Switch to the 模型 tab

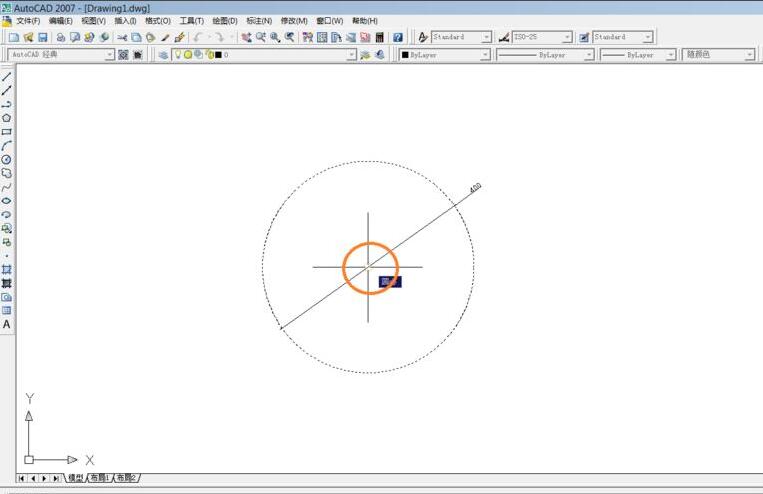[x=75, y=479]
